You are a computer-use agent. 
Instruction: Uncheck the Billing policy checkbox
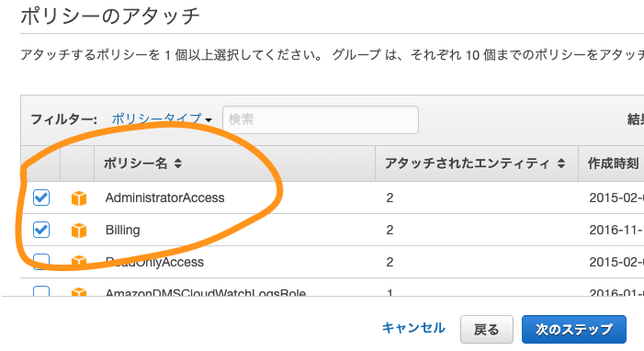pos(41,230)
